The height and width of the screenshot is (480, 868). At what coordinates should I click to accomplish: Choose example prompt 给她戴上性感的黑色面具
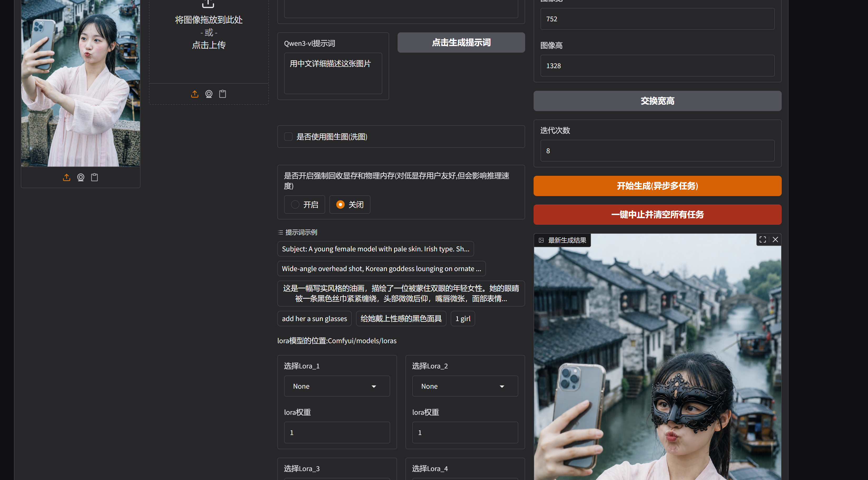401,318
